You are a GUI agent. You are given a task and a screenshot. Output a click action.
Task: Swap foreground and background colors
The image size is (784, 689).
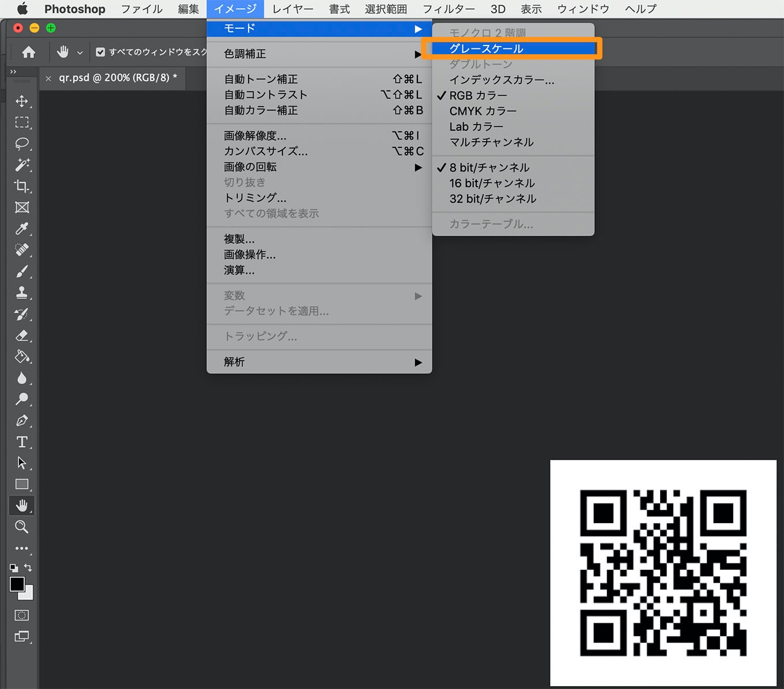[28, 567]
